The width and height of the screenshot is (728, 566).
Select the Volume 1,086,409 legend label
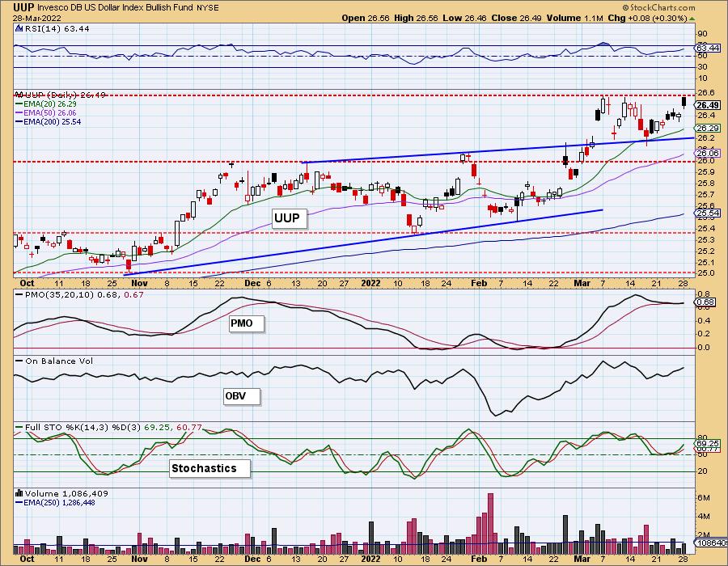tap(66, 493)
